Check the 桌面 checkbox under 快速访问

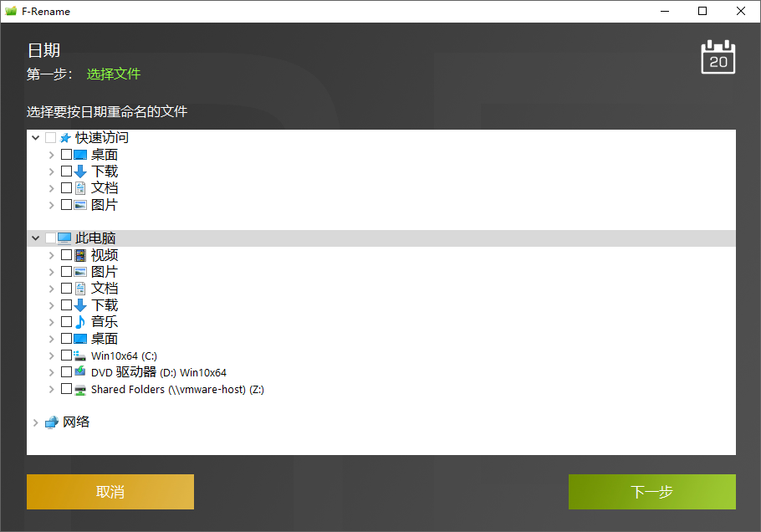point(65,154)
